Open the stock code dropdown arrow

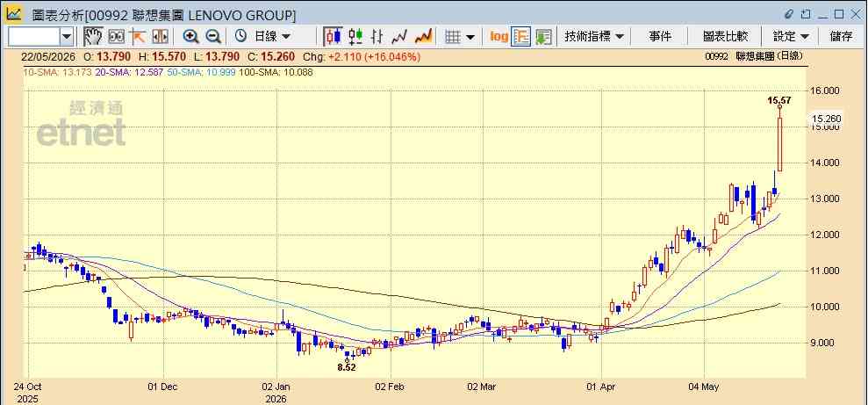click(67, 37)
